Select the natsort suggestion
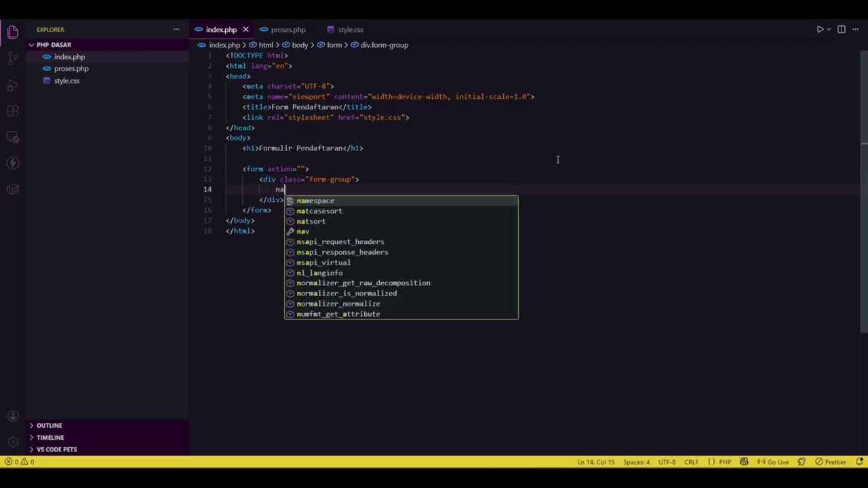The width and height of the screenshot is (868, 488). click(401, 222)
